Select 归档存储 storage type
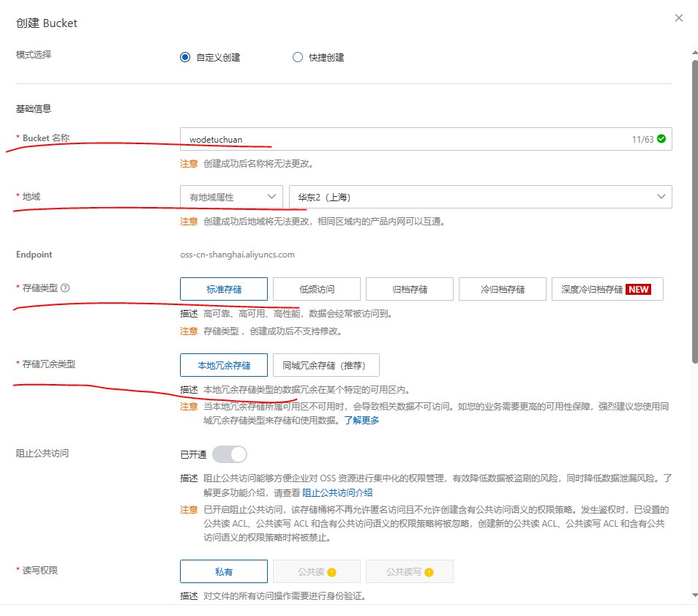 410,289
